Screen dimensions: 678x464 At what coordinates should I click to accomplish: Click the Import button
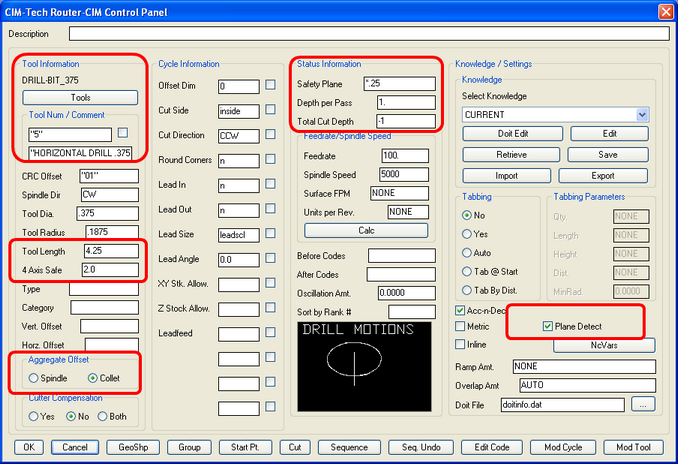click(506, 176)
